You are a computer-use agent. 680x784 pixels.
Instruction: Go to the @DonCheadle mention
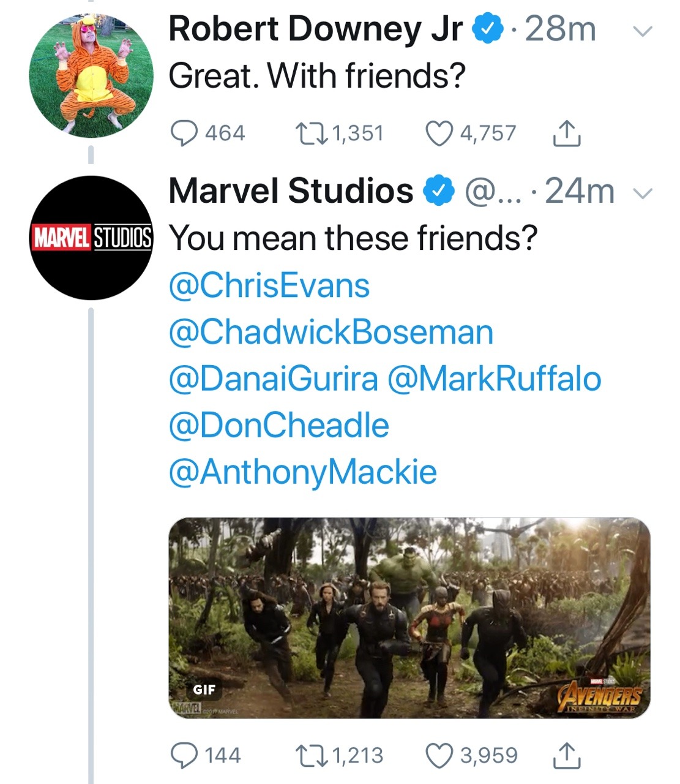coord(279,426)
